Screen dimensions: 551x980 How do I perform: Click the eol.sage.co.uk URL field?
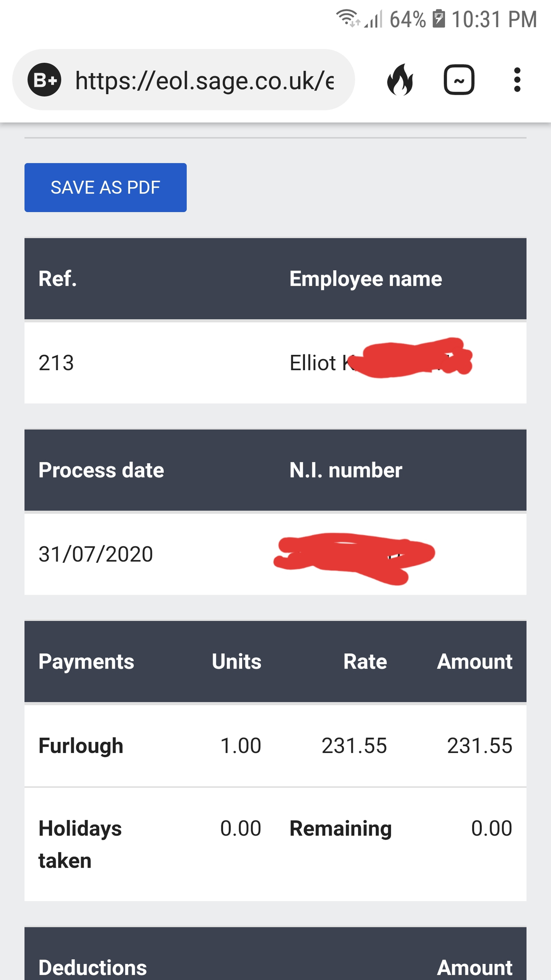tap(204, 80)
